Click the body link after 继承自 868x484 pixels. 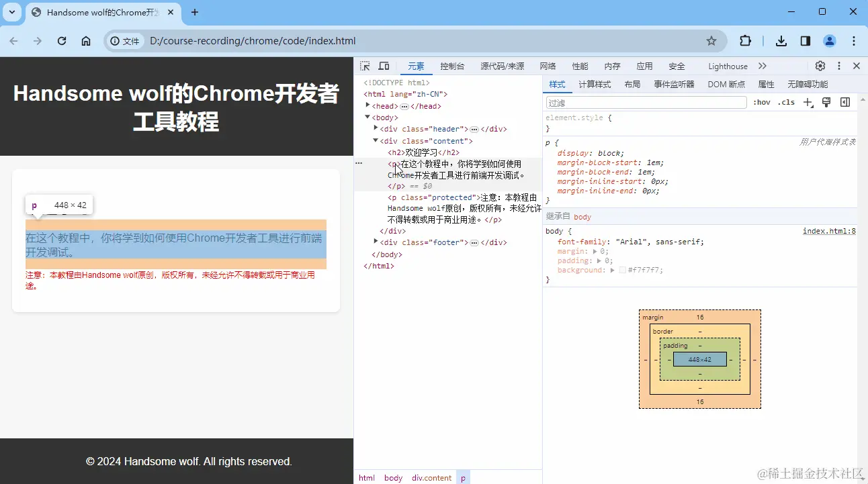point(582,217)
